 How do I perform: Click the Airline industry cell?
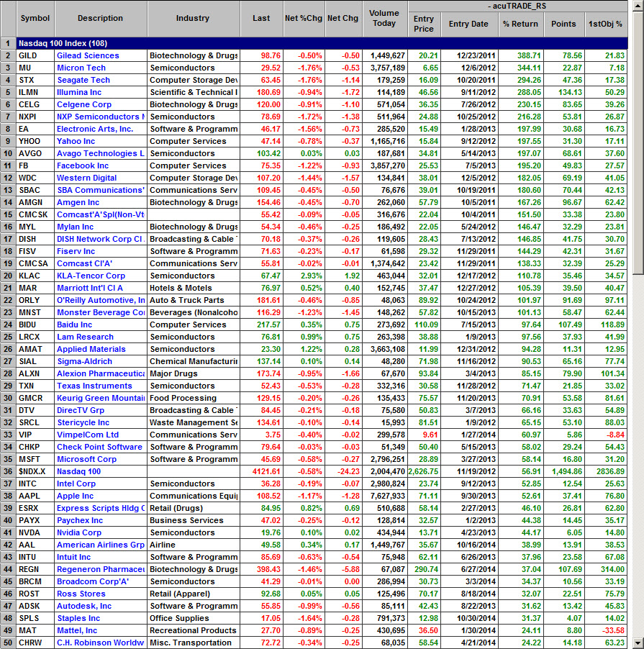pos(194,545)
